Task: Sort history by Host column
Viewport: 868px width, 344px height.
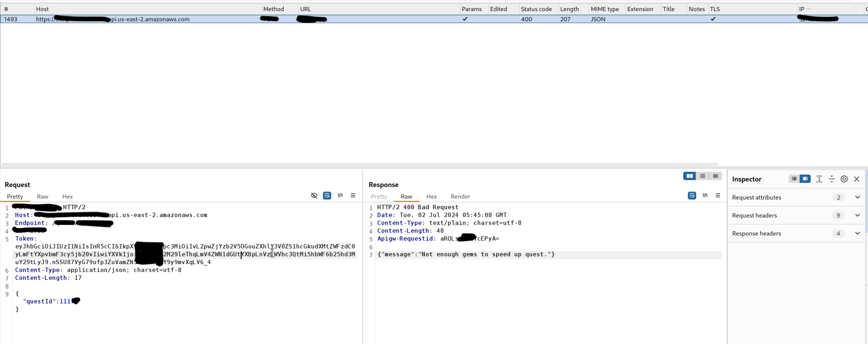Action: click(x=148, y=9)
